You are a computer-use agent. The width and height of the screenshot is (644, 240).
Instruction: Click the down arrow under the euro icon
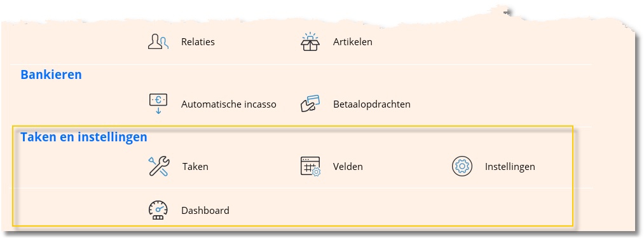point(158,111)
